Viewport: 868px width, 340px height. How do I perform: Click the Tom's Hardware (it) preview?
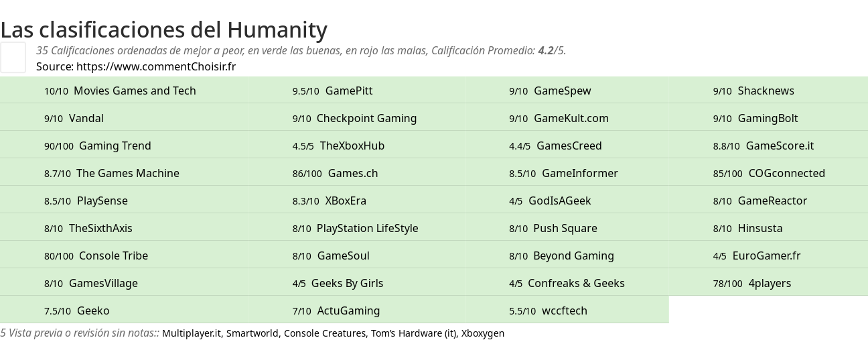(x=414, y=333)
